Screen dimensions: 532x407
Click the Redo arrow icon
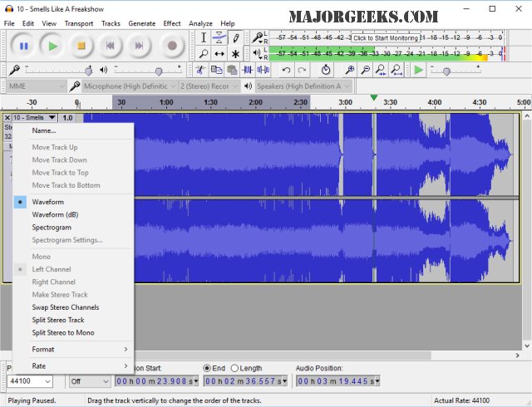click(302, 71)
